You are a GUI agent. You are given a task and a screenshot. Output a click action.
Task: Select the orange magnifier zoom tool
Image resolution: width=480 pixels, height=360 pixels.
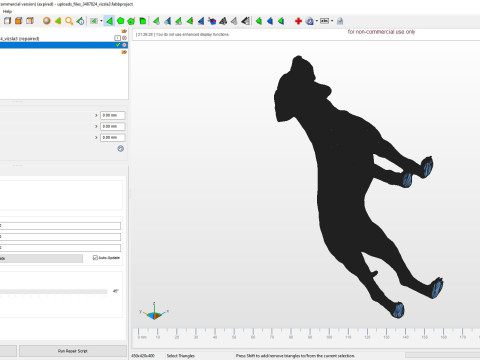(69, 21)
